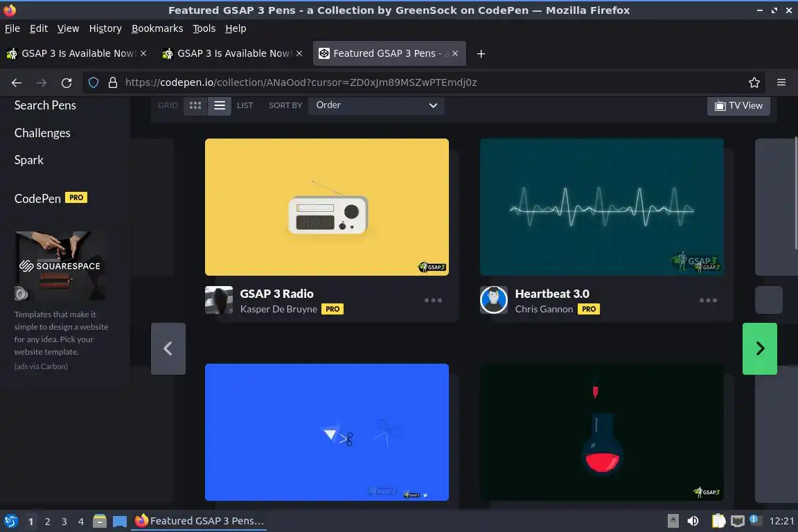The height and width of the screenshot is (532, 798).
Task: Visit Kasper De Bruyne's avatar
Action: tap(219, 300)
